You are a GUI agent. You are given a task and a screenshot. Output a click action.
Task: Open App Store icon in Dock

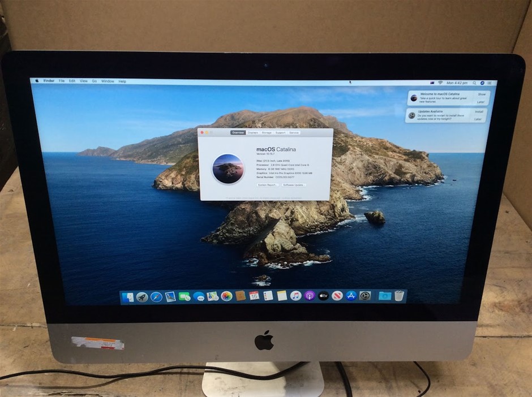click(351, 296)
